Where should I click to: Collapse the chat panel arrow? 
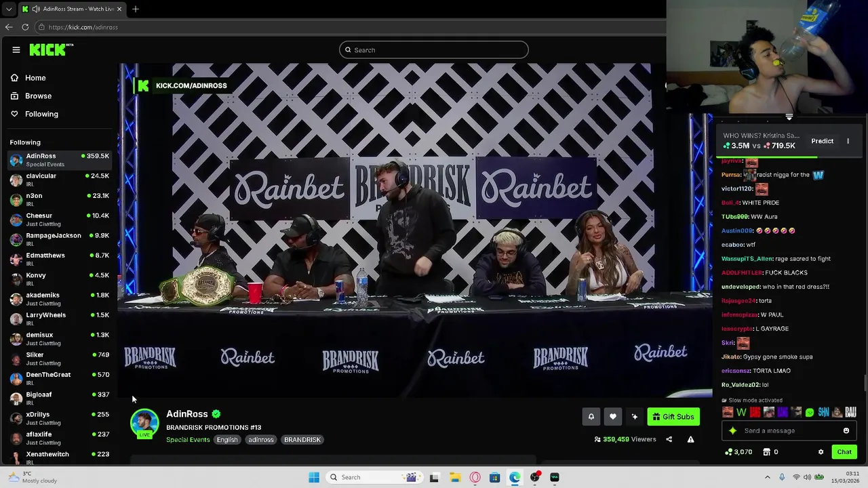(789, 117)
